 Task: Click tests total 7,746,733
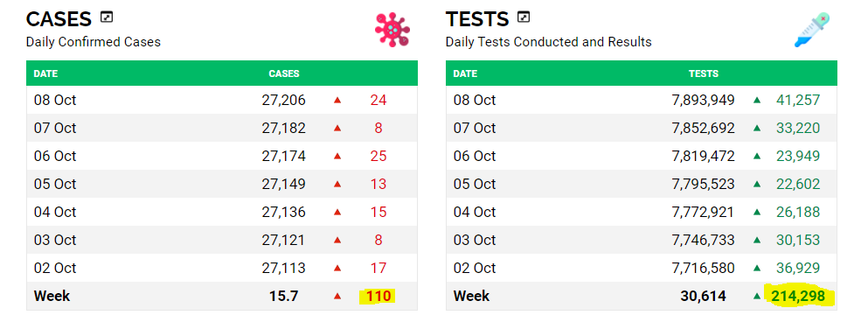coord(703,240)
